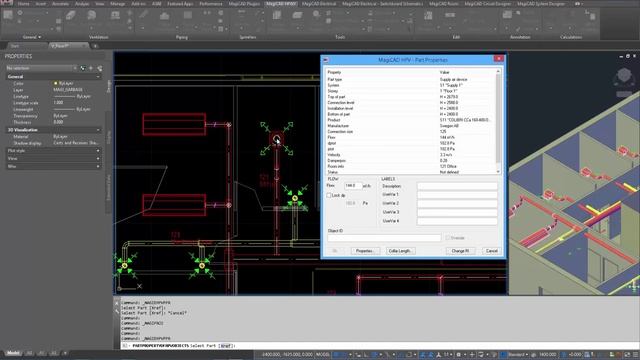This screenshot has height=360, width=640.
Task: Click the scroll-up arrow of property list
Action: point(498,71)
